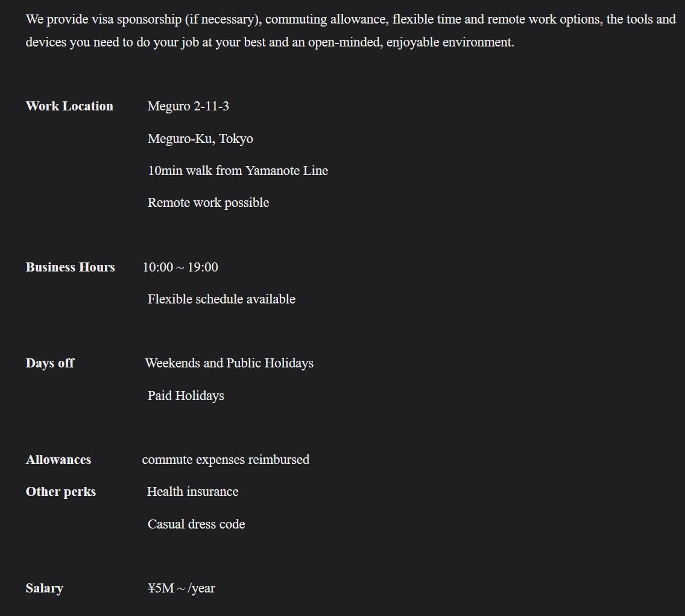Click the visa sponsorship paragraph first line
Image resolution: width=685 pixels, height=616 pixels.
tap(351, 20)
